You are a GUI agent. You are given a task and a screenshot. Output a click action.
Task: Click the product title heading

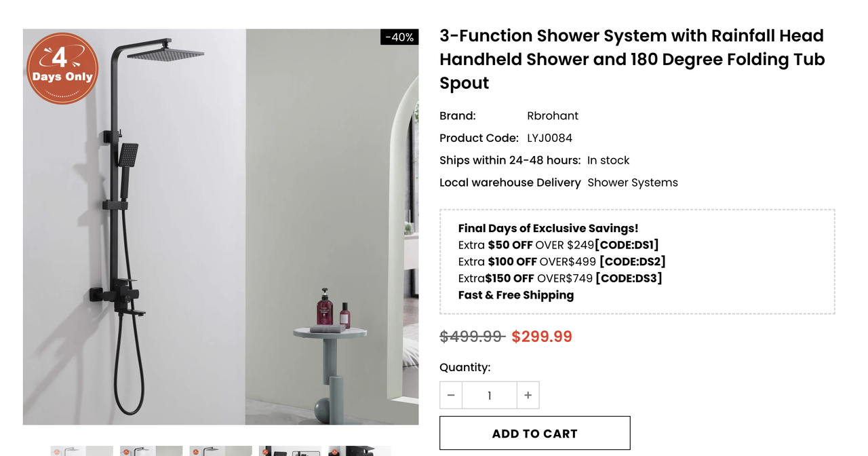click(632, 59)
